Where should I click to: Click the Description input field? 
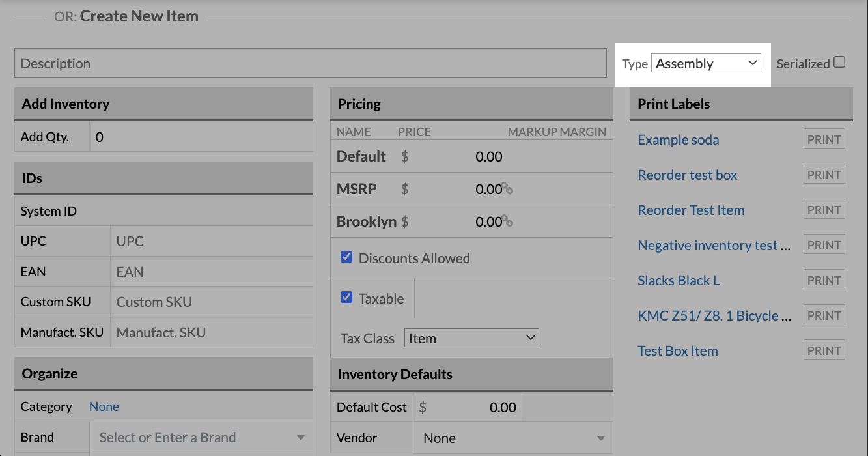click(311, 63)
